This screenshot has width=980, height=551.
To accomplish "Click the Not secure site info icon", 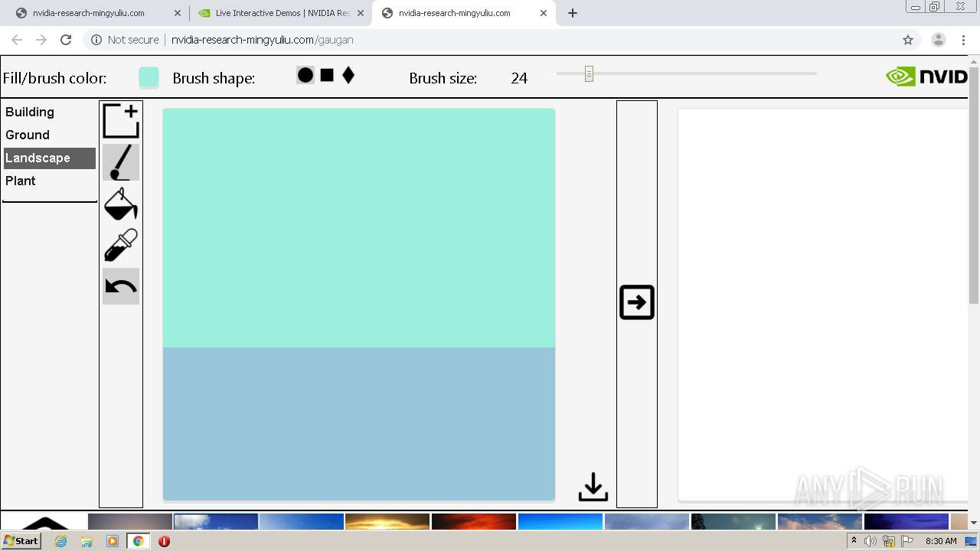I will (x=96, y=40).
